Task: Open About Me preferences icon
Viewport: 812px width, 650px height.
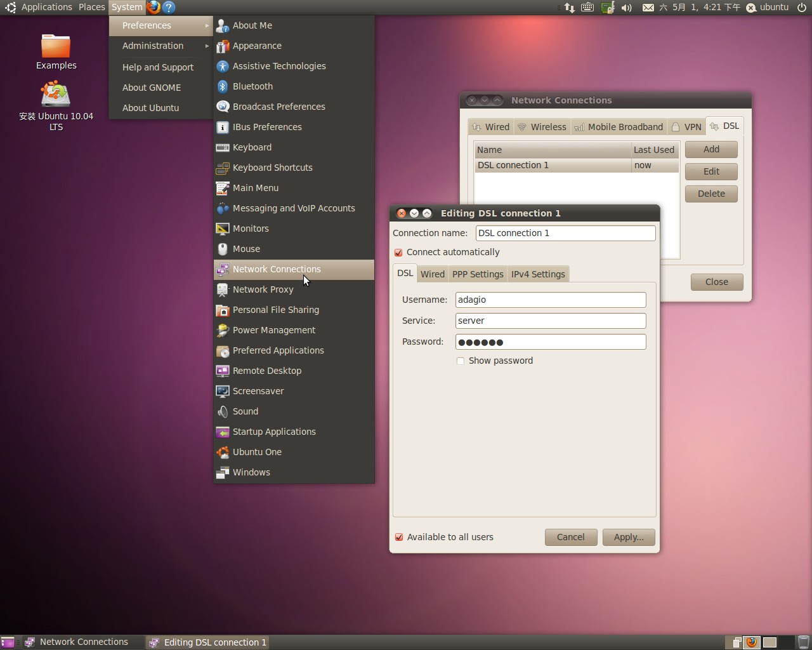Action: [x=223, y=25]
